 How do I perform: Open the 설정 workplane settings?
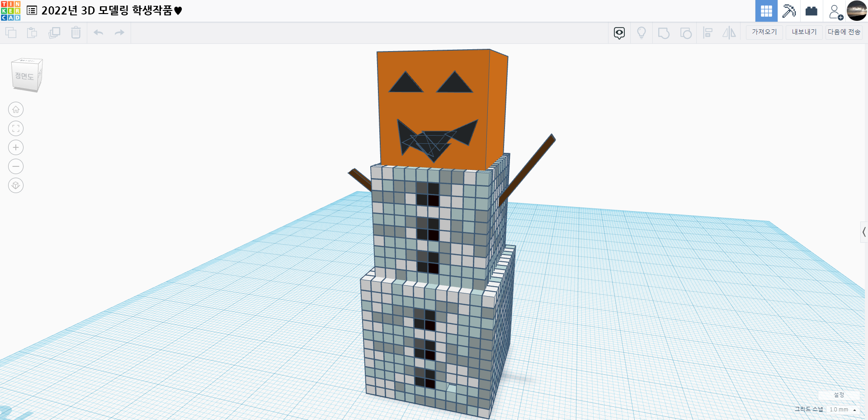[839, 395]
